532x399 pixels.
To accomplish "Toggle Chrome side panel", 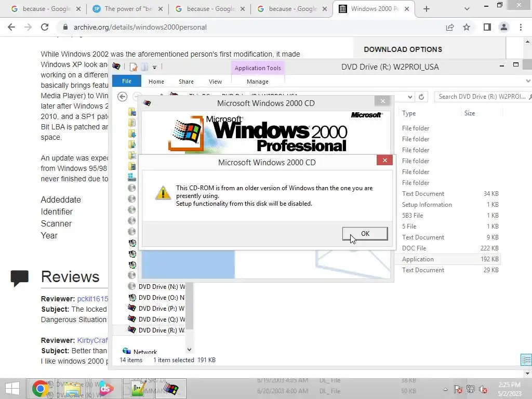I will click(x=487, y=27).
